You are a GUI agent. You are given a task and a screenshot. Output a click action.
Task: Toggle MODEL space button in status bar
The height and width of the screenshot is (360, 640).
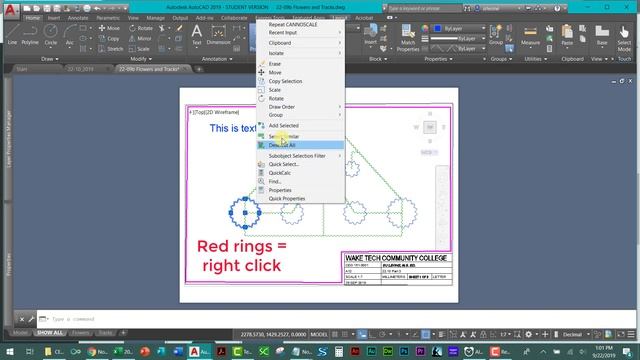319,334
